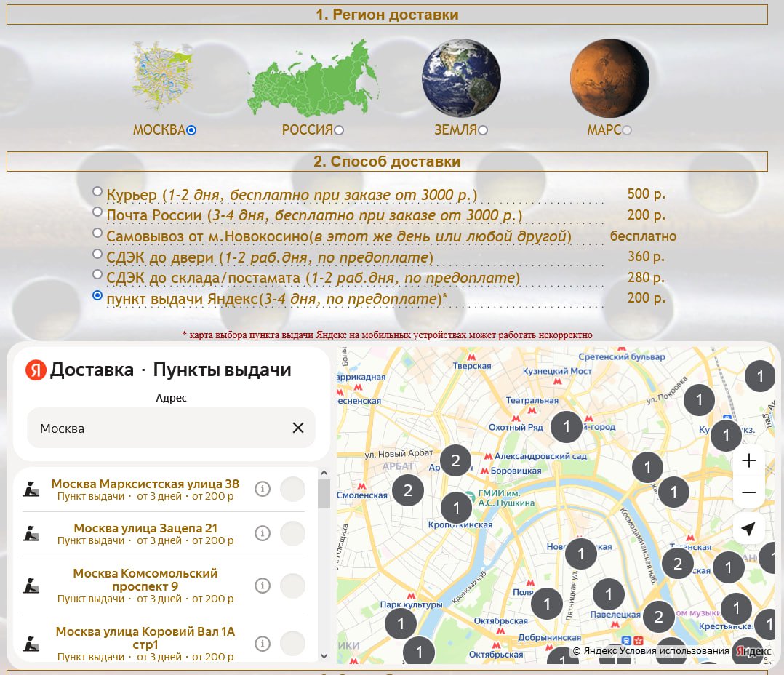Image resolution: width=784 pixels, height=675 pixels.
Task: Click the Moscow map thumbnail
Action: click(x=162, y=77)
